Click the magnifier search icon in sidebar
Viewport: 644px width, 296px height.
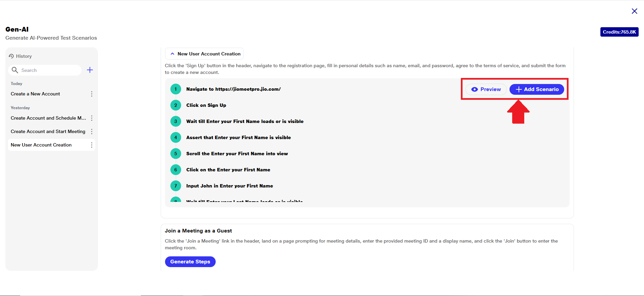point(15,70)
